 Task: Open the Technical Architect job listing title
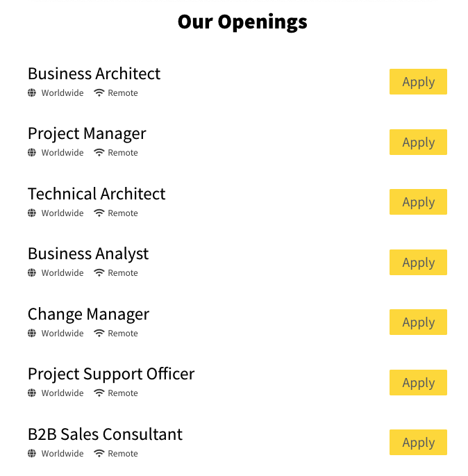[x=97, y=194]
